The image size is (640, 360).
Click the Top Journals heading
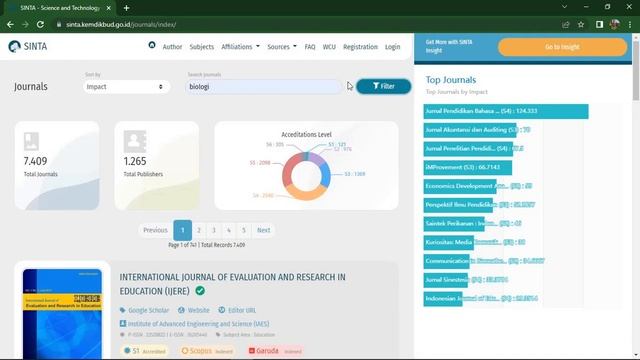[x=451, y=80]
